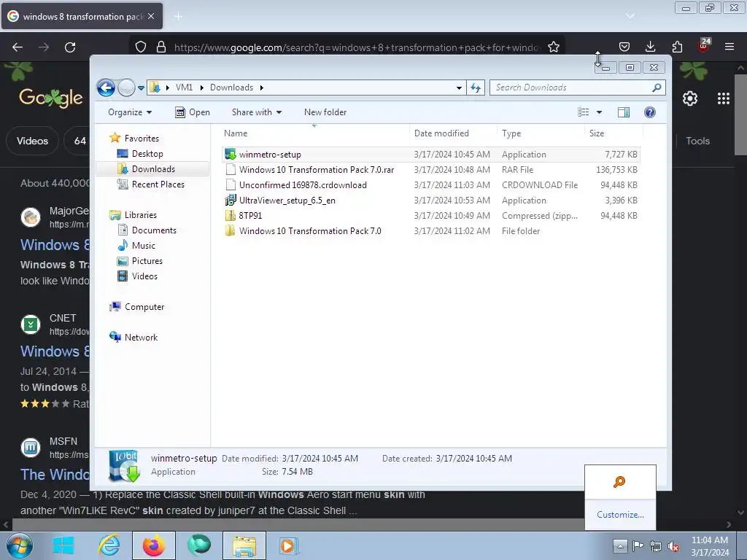Open Firefox application menu
Viewport: 747px width, 560px height.
[x=729, y=47]
